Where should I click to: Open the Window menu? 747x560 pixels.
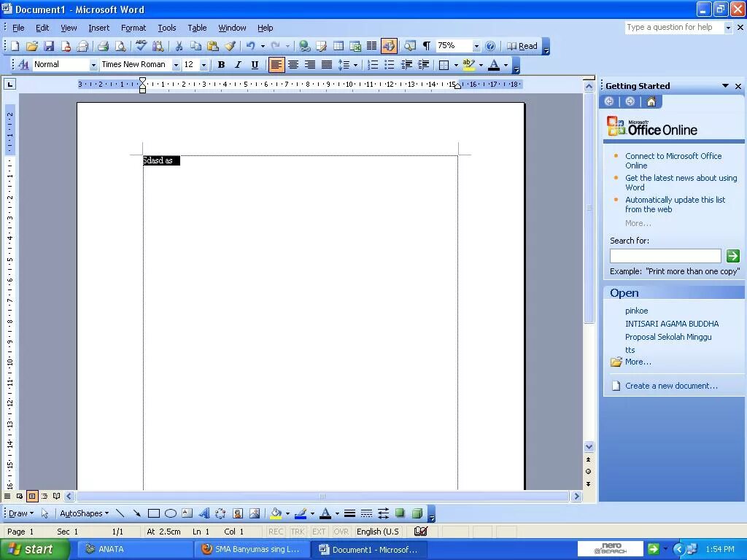[232, 28]
